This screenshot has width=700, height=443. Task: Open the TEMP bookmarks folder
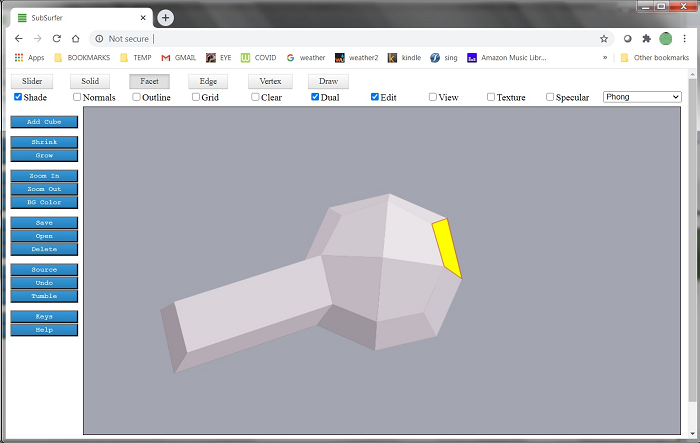point(136,58)
